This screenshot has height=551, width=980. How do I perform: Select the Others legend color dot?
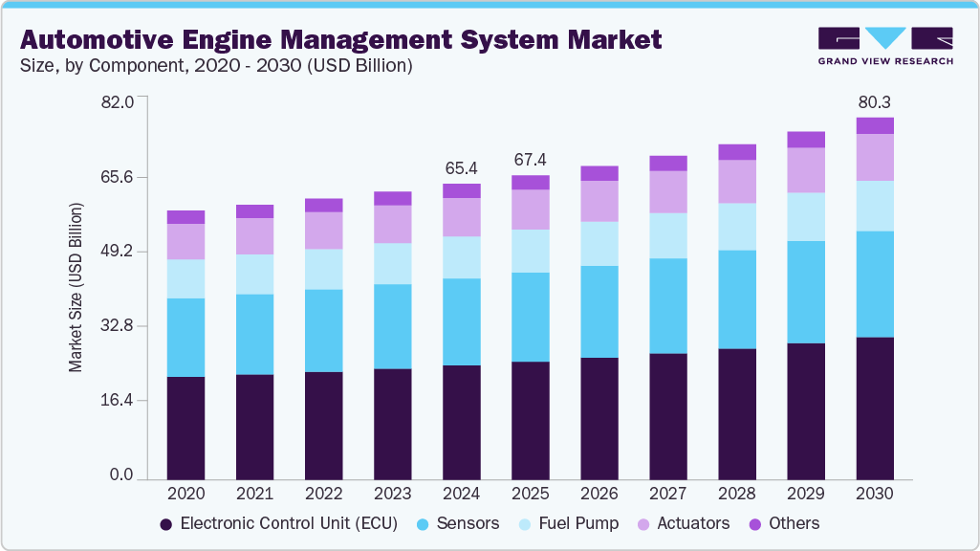(754, 524)
